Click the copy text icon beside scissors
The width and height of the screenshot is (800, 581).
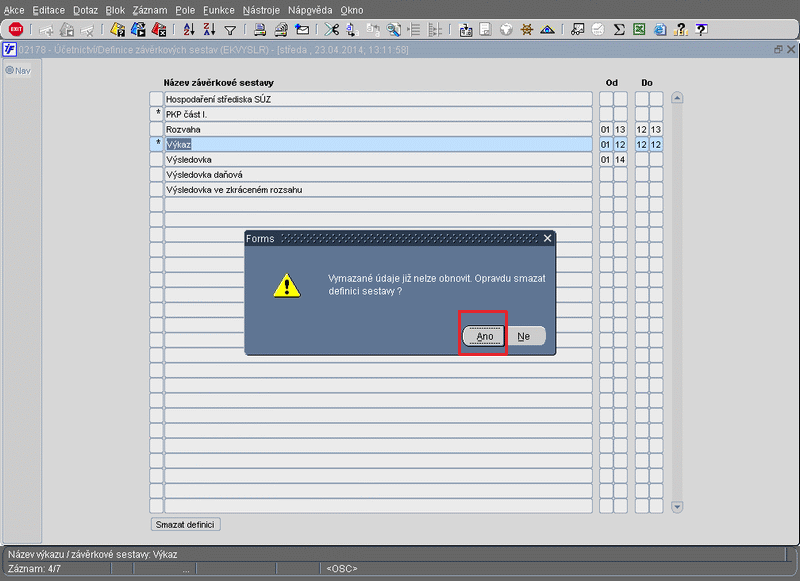[x=352, y=30]
